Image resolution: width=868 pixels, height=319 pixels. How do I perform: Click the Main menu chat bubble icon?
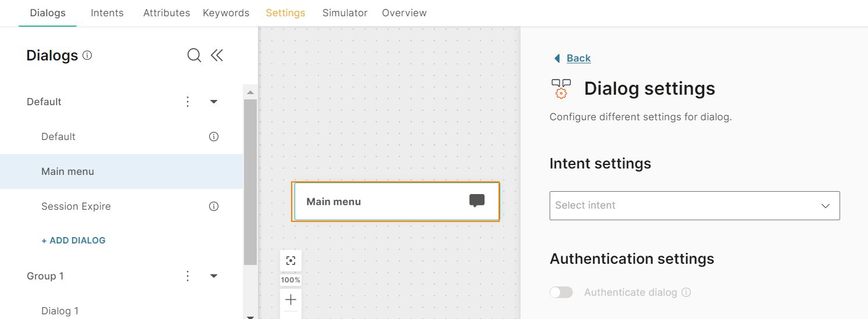(x=476, y=201)
